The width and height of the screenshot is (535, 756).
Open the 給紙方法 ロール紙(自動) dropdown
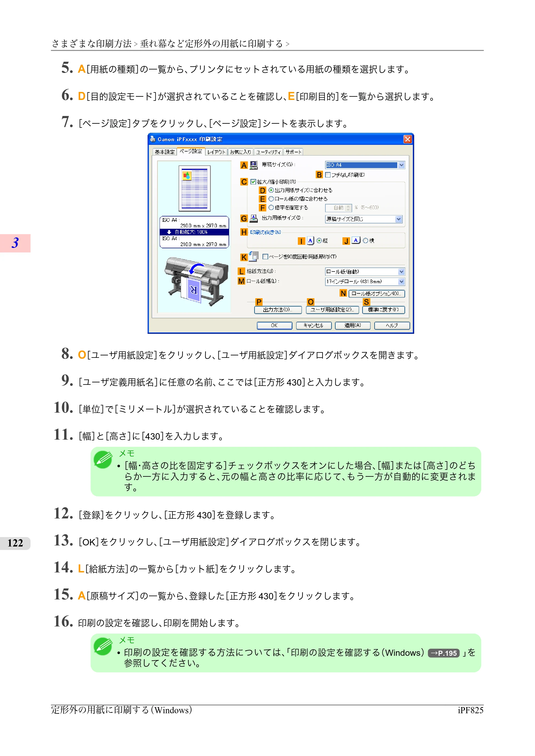(x=365, y=272)
